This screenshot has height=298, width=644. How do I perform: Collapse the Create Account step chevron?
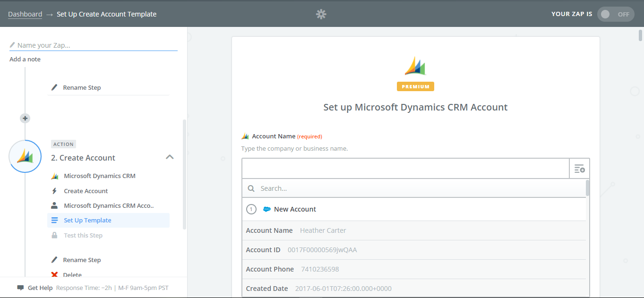click(170, 157)
